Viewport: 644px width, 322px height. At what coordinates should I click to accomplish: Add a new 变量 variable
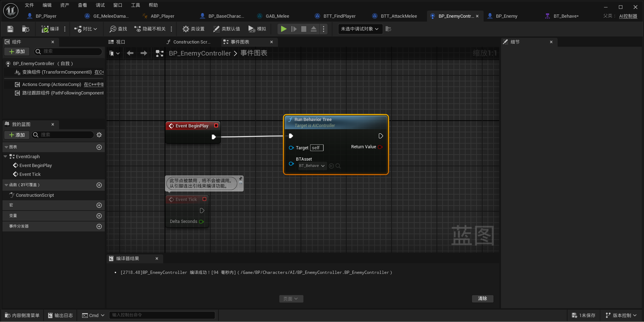click(99, 216)
